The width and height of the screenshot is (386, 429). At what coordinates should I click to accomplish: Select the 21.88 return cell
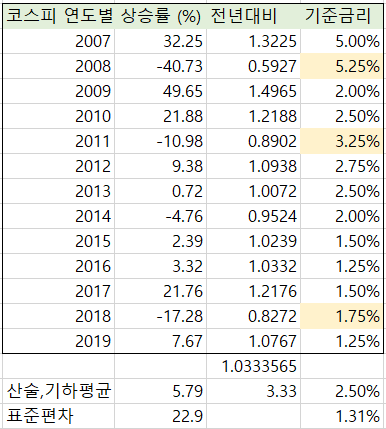[x=160, y=116]
